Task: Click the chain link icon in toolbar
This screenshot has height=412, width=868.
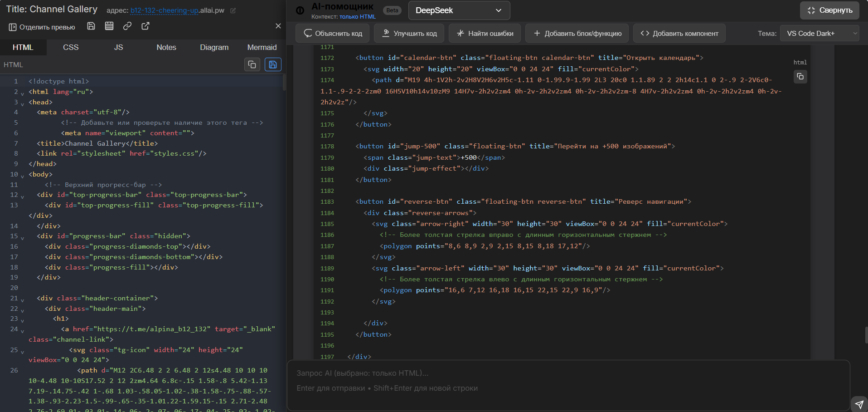Action: point(127,26)
